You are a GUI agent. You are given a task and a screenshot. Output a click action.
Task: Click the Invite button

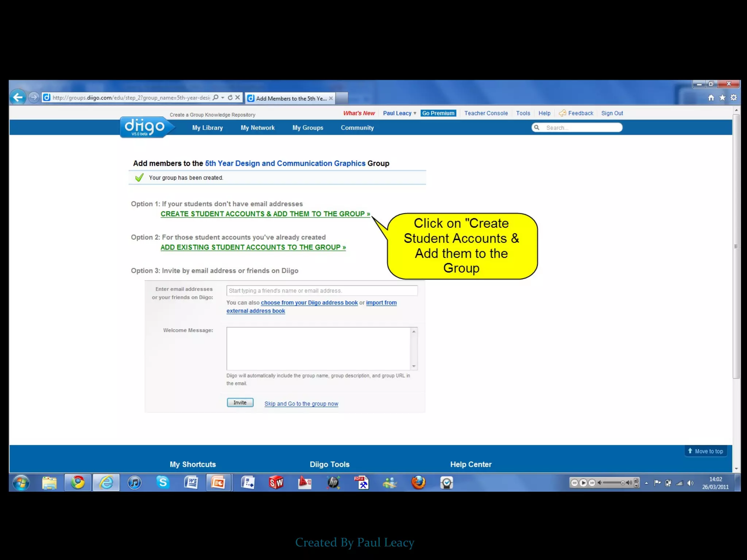click(x=240, y=402)
